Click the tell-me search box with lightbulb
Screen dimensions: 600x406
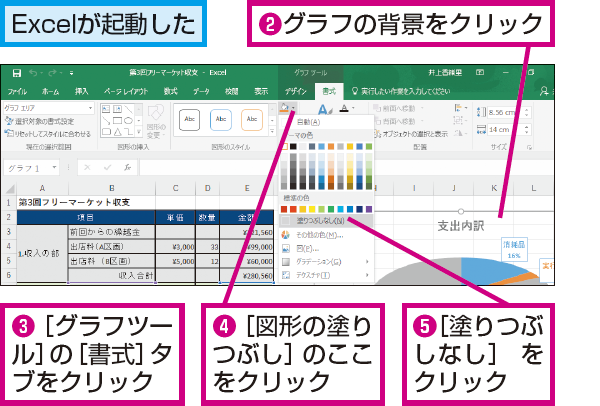pyautogui.click(x=401, y=91)
